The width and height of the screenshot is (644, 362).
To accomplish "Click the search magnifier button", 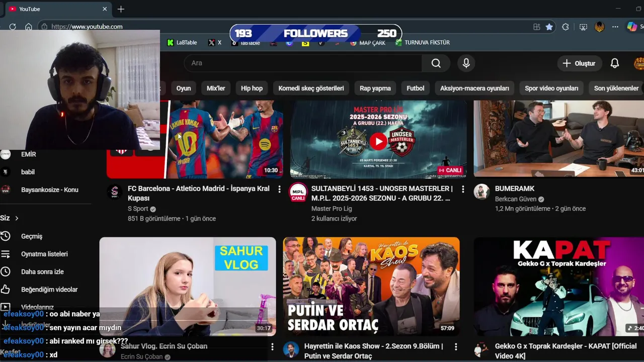I will (x=436, y=63).
